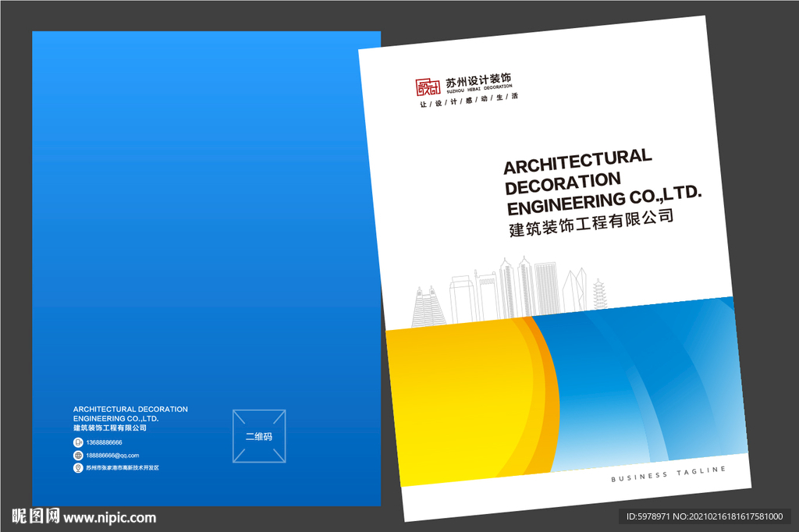Click the pagoda outline in skyline drawing

[599, 294]
